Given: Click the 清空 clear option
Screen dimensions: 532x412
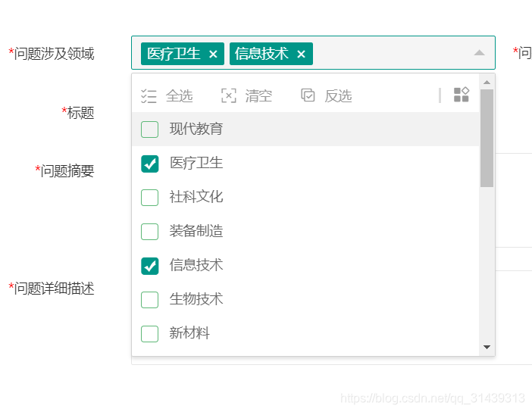Looking at the screenshot, I should [x=258, y=96].
